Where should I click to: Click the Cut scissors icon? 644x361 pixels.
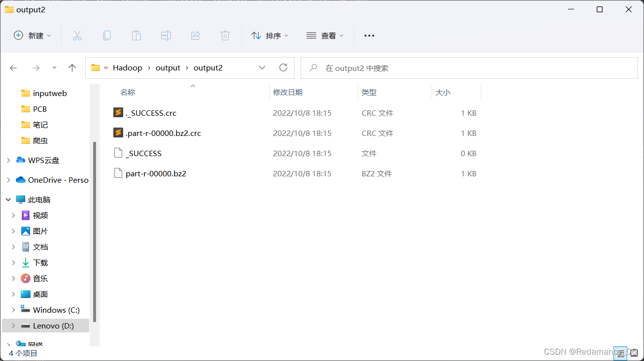[x=77, y=35]
